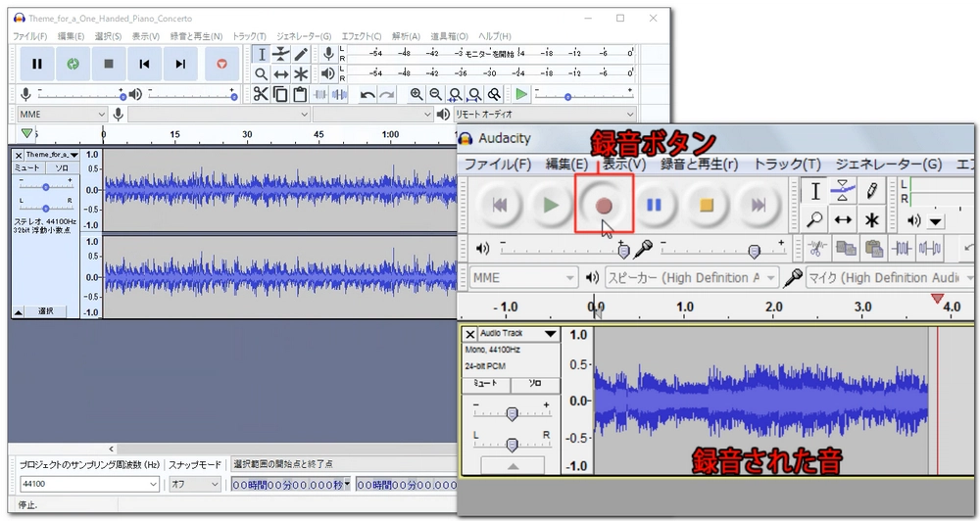The image size is (980, 521).
Task: Open ファイル(F) menu in the back window
Action: pyautogui.click(x=30, y=36)
